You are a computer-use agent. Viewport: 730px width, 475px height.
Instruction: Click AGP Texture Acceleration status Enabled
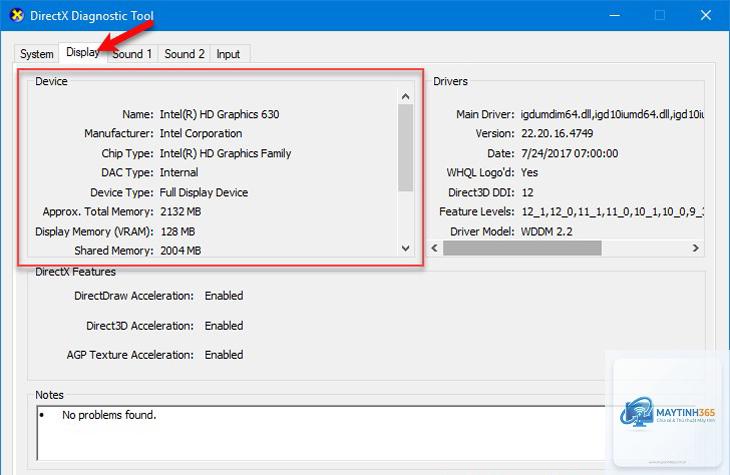coord(224,355)
